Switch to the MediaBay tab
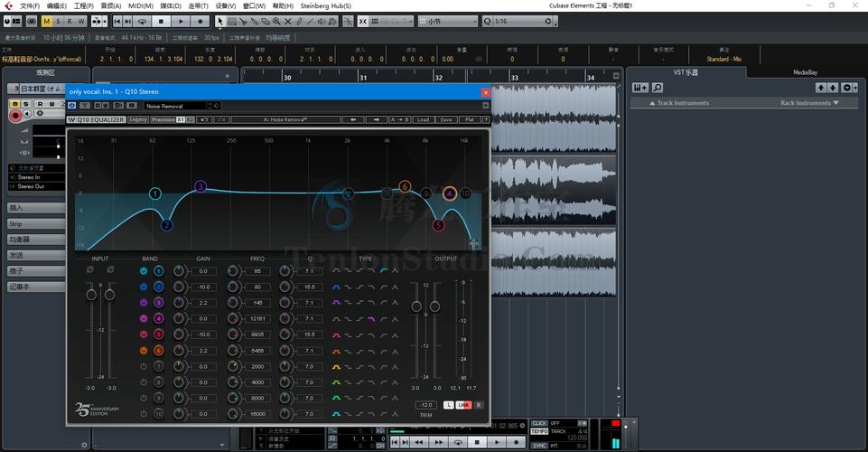The height and width of the screenshot is (452, 868). click(x=805, y=72)
